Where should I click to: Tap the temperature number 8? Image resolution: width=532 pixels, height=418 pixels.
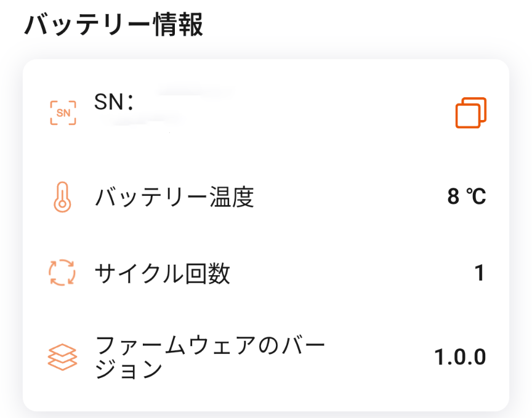453,197
